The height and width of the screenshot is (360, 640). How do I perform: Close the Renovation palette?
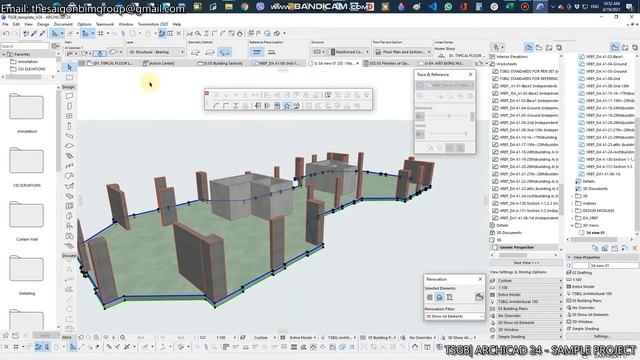480,279
